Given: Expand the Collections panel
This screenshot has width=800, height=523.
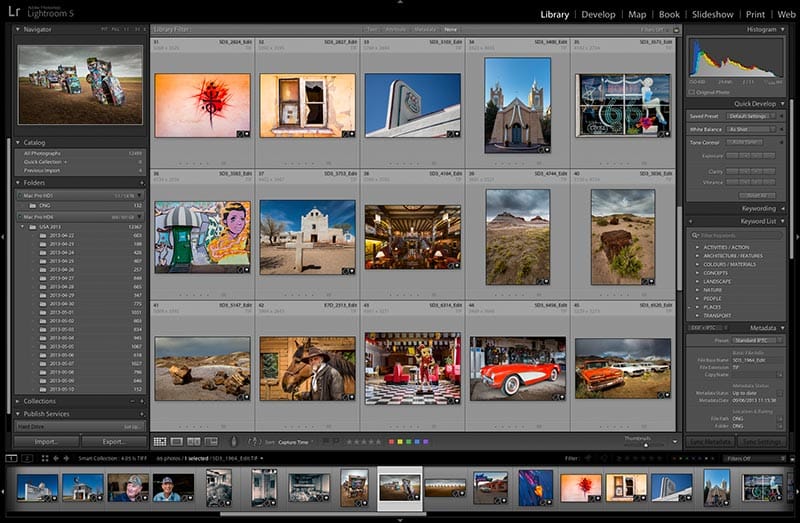Looking at the screenshot, I should 18,401.
